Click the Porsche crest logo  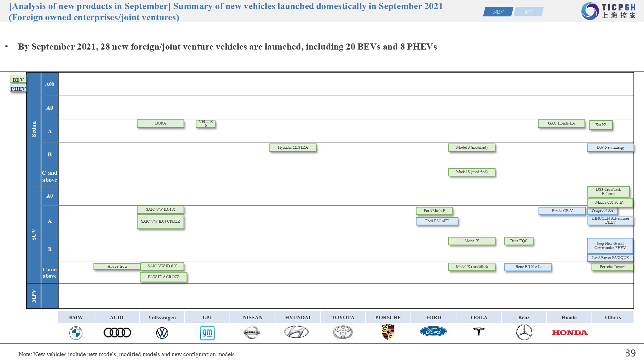(388, 332)
